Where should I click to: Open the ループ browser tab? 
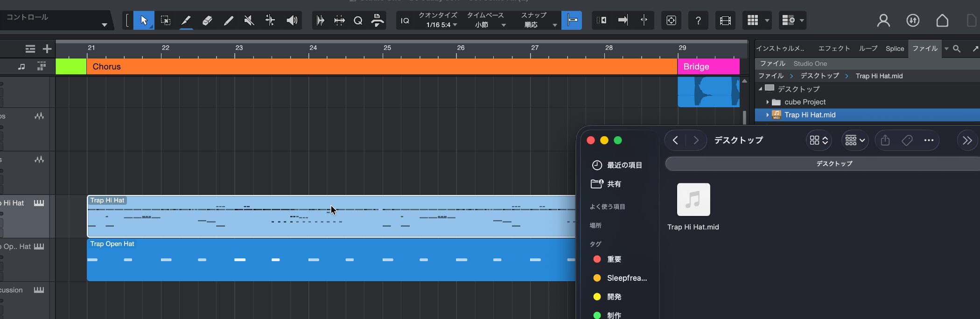(x=868, y=49)
